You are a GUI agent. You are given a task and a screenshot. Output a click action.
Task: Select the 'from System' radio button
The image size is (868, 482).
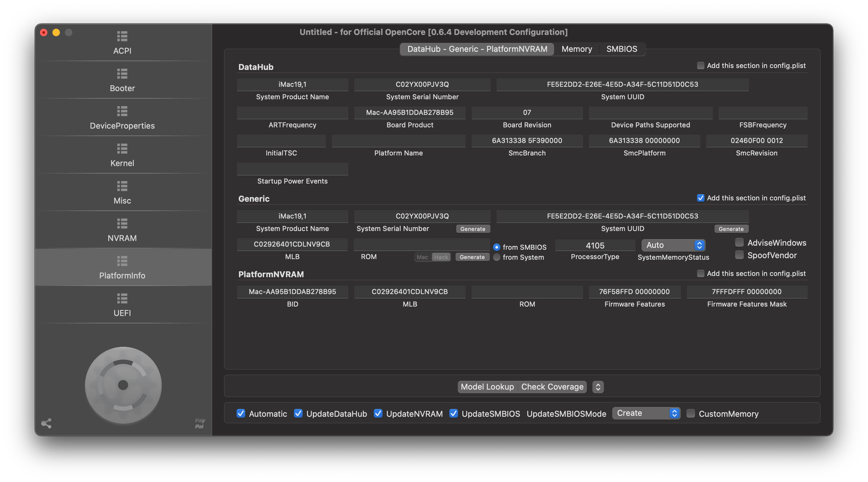coord(497,258)
